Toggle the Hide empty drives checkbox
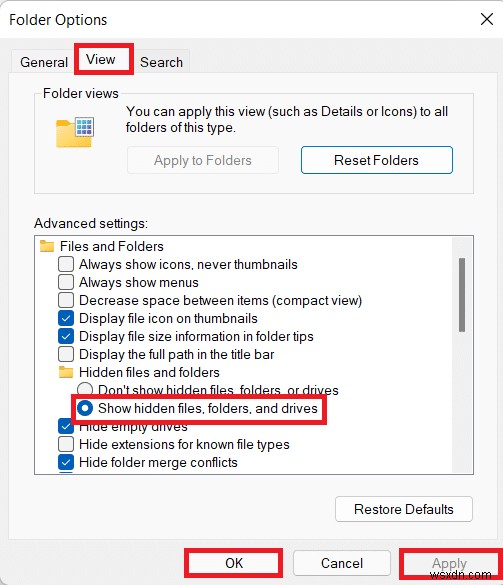503x585 pixels. pyautogui.click(x=66, y=426)
